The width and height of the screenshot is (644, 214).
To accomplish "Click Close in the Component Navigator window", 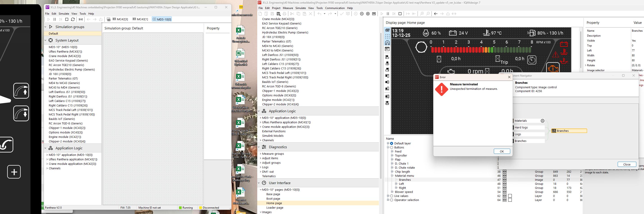I will pyautogui.click(x=626, y=164).
